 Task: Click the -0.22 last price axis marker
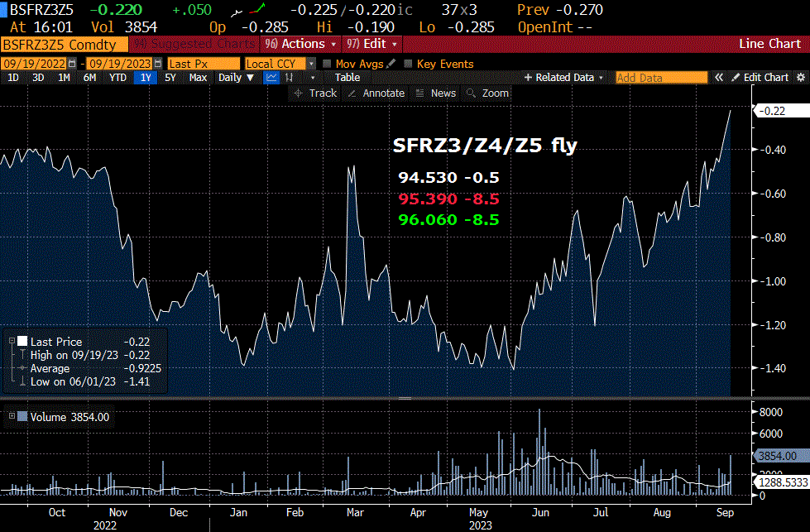click(x=781, y=111)
